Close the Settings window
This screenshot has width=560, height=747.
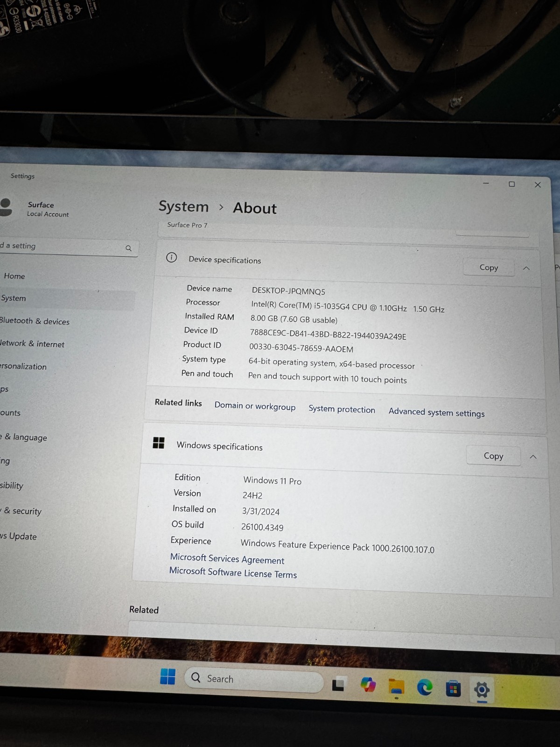pyautogui.click(x=538, y=185)
